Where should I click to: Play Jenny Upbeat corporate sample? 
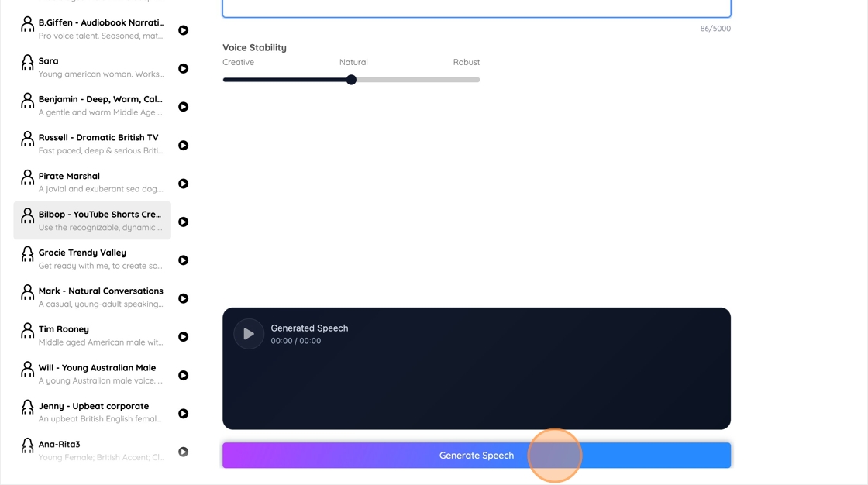(183, 414)
